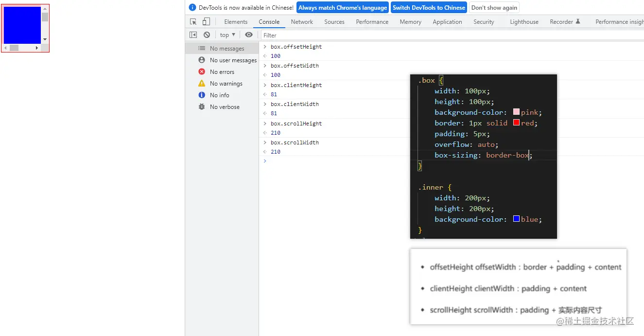
Task: Select No errors filter in sidebar
Action: pyautogui.click(x=222, y=72)
